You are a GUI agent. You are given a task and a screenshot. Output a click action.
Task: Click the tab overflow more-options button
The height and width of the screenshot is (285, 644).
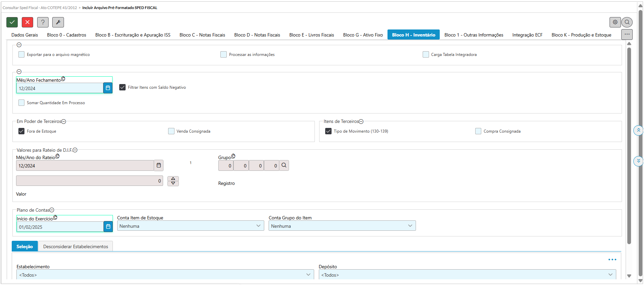[627, 34]
